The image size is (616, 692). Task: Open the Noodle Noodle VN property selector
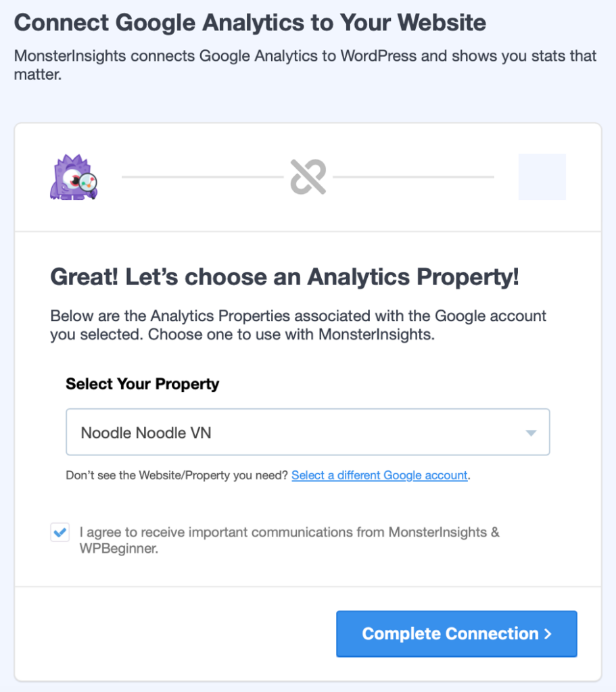(308, 432)
